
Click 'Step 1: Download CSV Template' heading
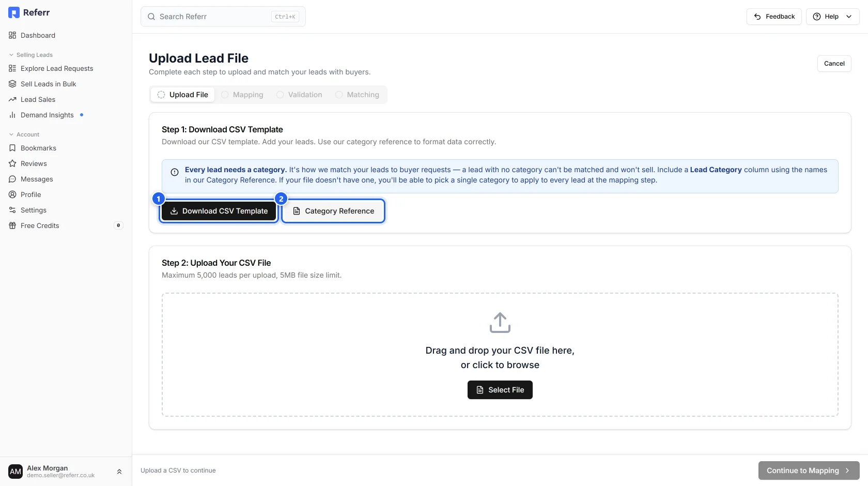[222, 130]
